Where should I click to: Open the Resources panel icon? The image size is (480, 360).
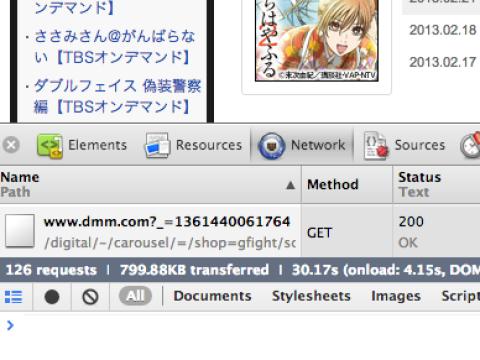(x=157, y=146)
